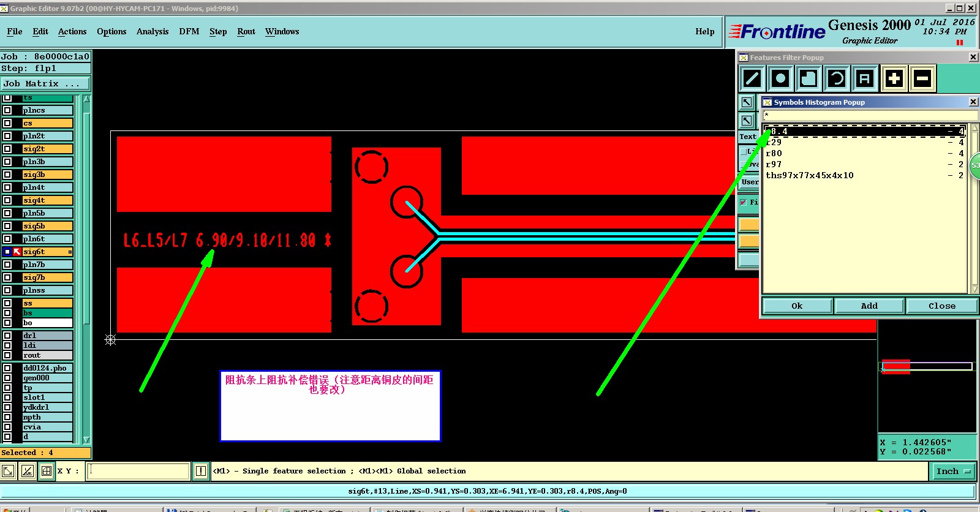
Task: Click the Text button in Features Filter
Action: (748, 137)
